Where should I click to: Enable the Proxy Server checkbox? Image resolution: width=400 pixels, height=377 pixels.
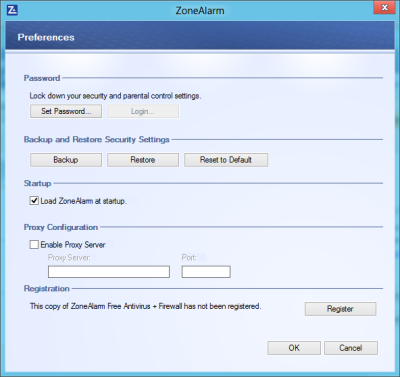coord(34,245)
